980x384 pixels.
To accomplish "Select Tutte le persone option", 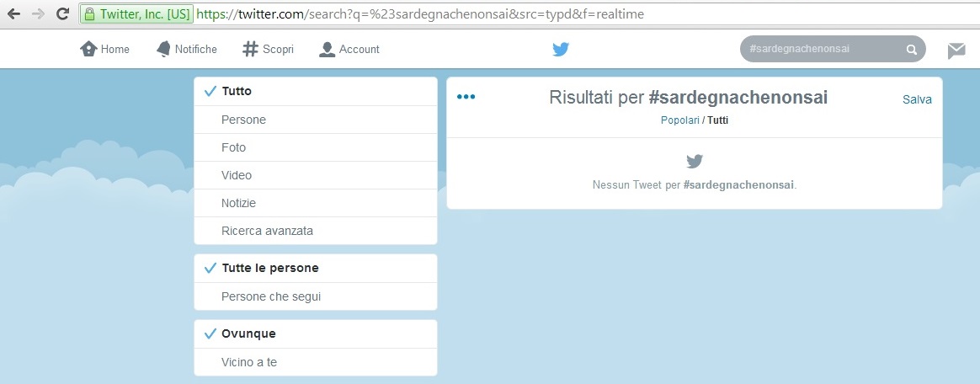I will pos(316,269).
